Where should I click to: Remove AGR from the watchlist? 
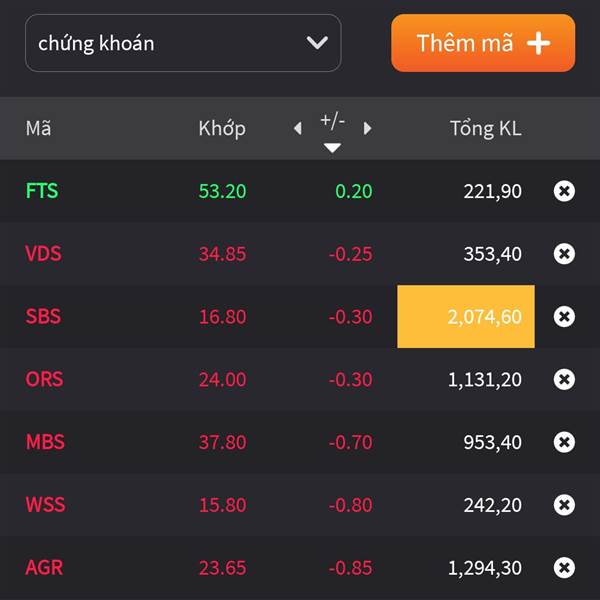click(x=564, y=567)
